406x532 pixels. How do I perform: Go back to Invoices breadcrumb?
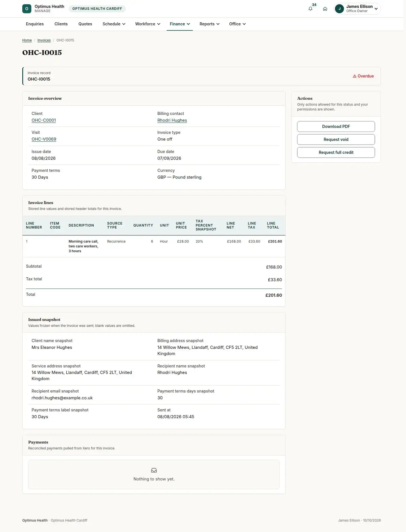(44, 40)
